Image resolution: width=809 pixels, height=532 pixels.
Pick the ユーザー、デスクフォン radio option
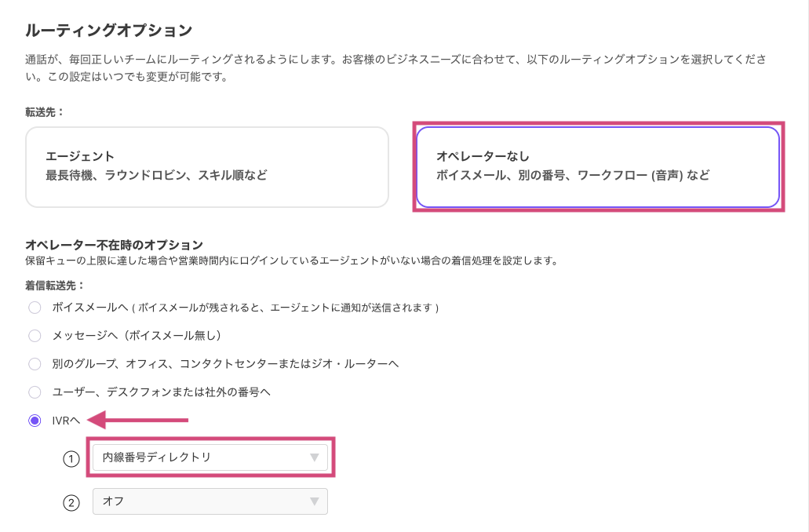(35, 392)
